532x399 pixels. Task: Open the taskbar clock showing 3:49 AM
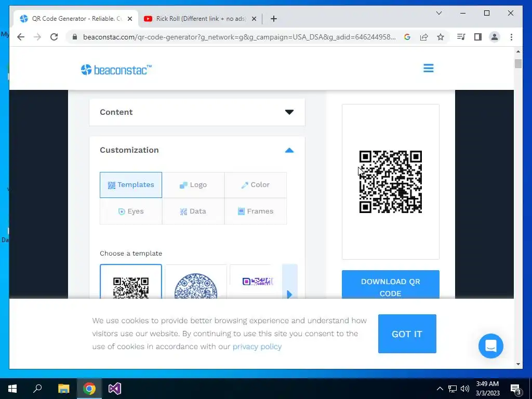[487, 389]
